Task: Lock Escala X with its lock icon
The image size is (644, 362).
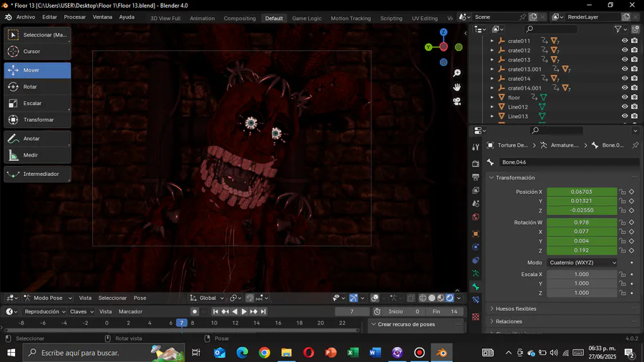Action: click(x=623, y=274)
